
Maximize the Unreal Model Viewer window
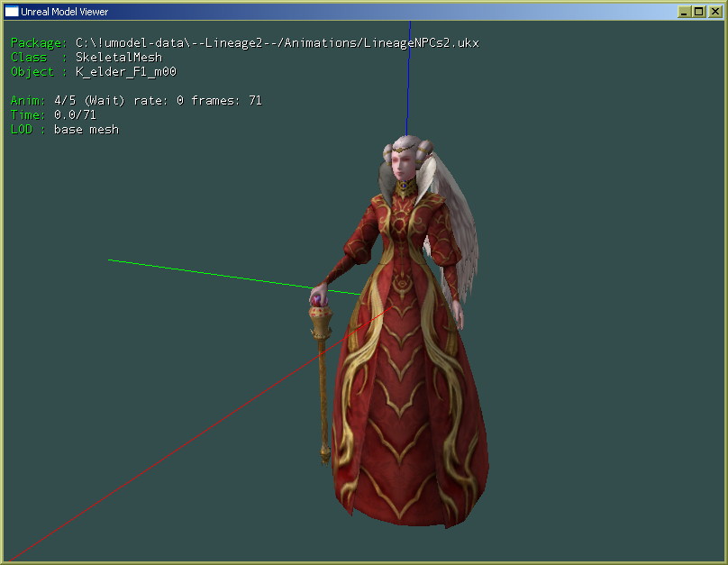tap(699, 12)
